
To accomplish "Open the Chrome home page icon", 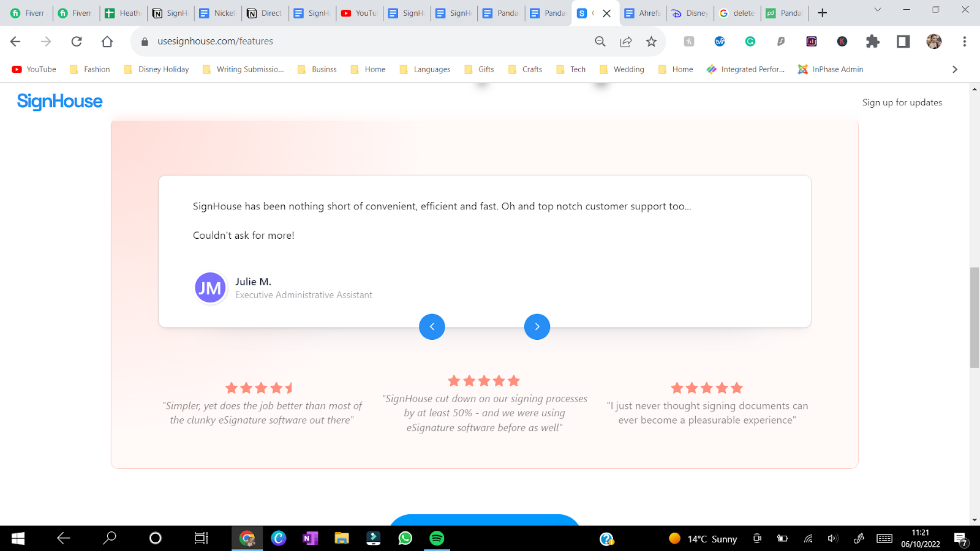I will 107,42.
